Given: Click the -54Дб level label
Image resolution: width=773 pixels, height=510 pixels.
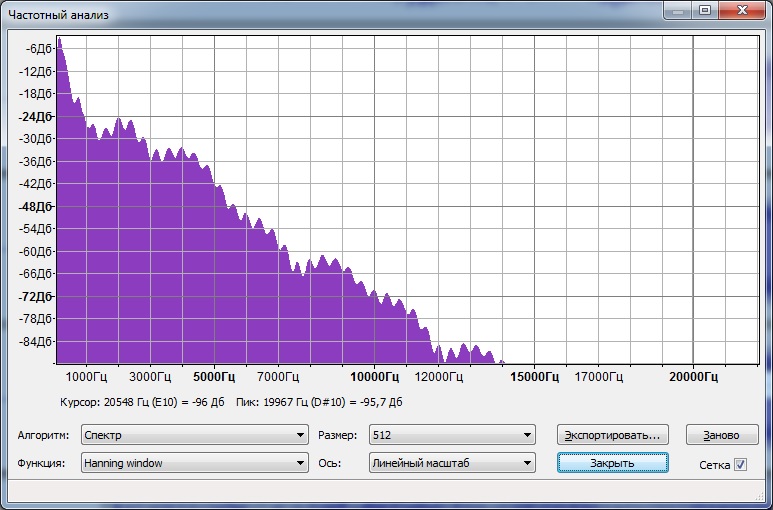Looking at the screenshot, I should (x=35, y=229).
